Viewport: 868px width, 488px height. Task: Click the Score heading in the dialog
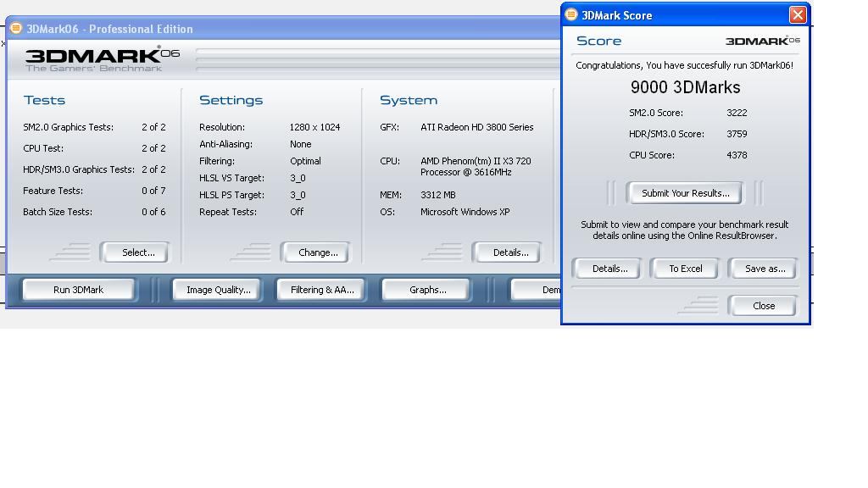pos(598,41)
